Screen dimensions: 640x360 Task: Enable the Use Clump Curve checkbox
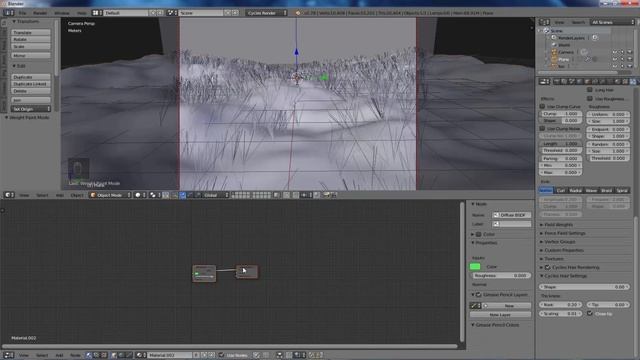pyautogui.click(x=542, y=106)
